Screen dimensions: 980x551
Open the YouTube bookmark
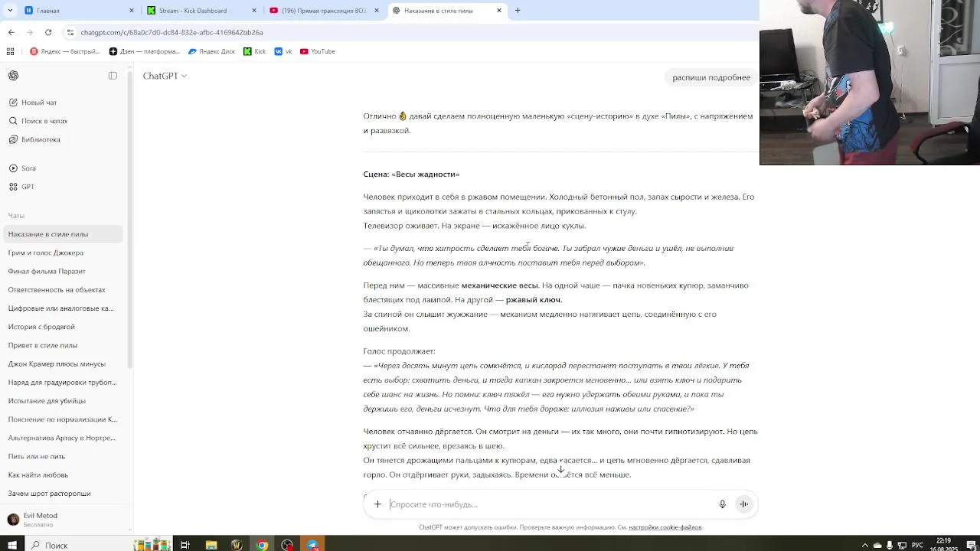pos(318,51)
